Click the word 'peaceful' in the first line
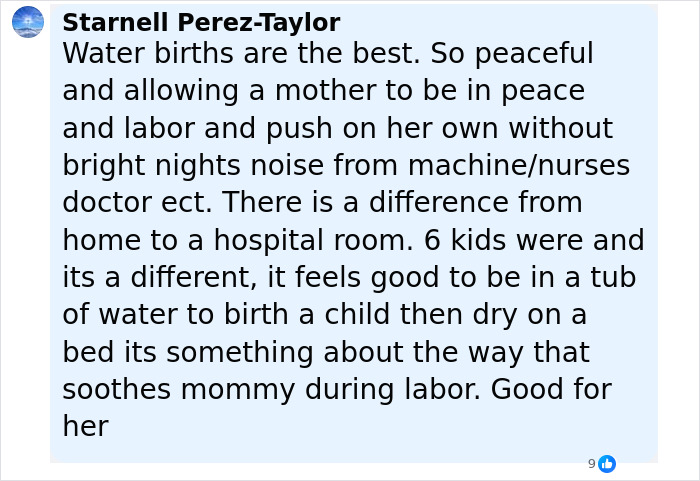Screen dimensions: 700x481 point(534,54)
